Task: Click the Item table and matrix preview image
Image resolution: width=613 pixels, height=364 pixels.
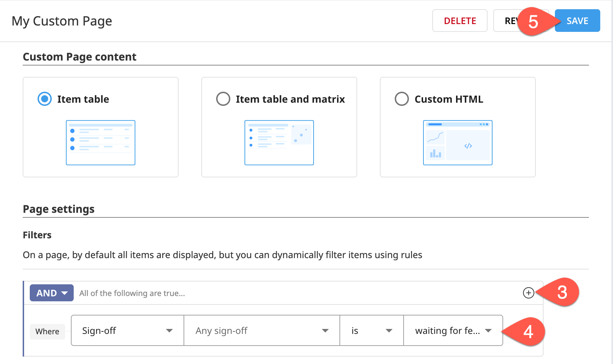Action: point(279,143)
